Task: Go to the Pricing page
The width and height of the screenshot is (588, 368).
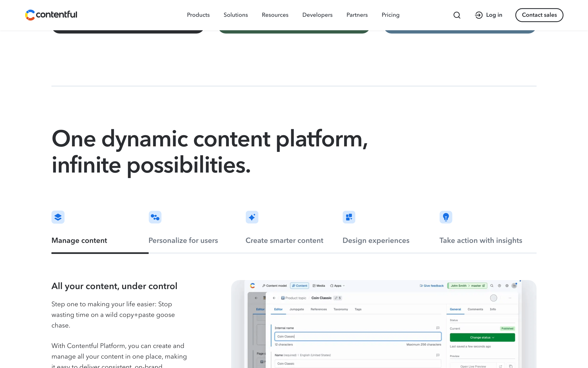Action: [390, 15]
